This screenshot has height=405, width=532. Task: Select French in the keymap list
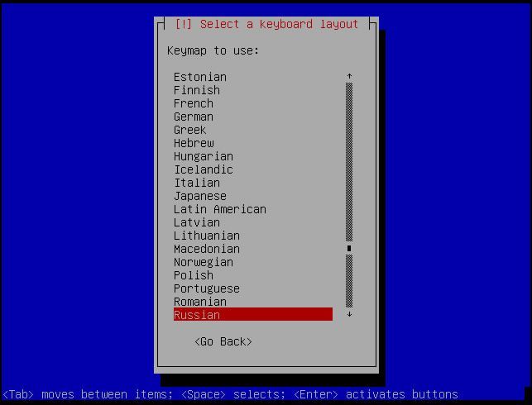(194, 103)
